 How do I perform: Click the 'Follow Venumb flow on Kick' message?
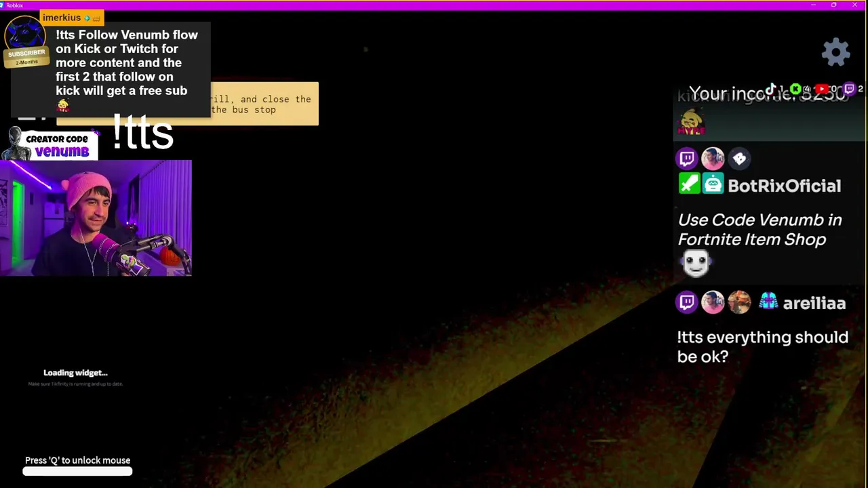pyautogui.click(x=127, y=62)
